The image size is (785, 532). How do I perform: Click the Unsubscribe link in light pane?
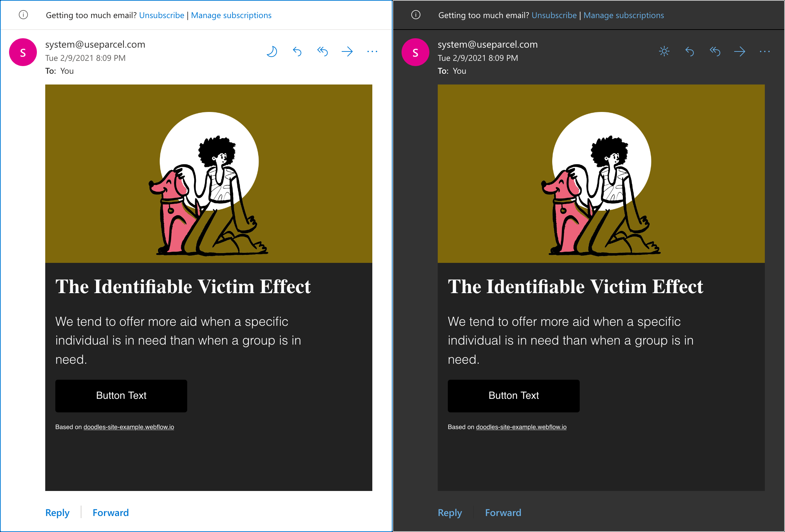161,15
